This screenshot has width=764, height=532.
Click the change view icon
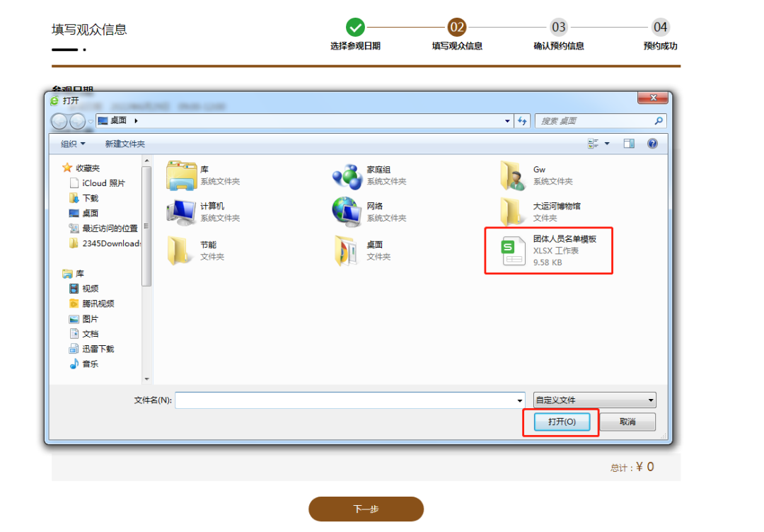pos(593,144)
